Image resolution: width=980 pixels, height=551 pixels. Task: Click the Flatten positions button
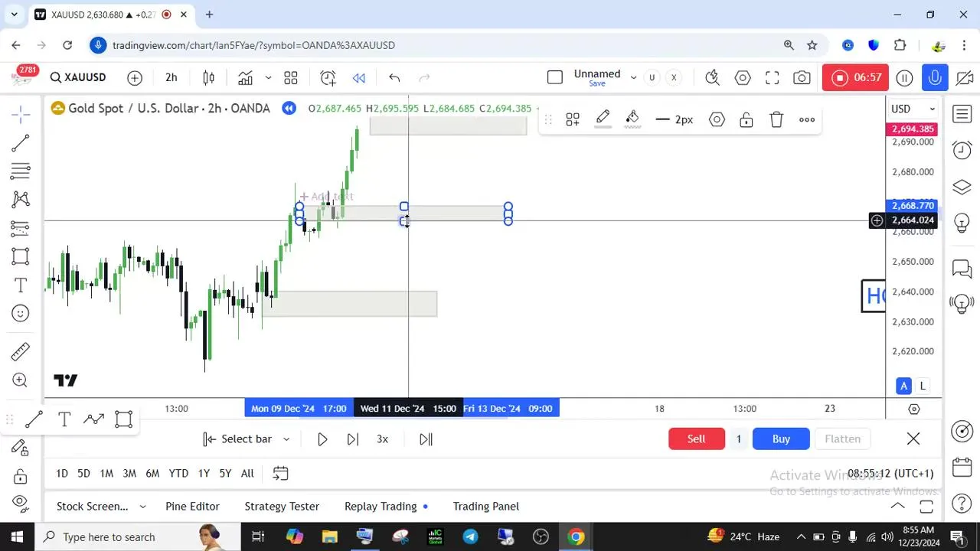pyautogui.click(x=842, y=439)
